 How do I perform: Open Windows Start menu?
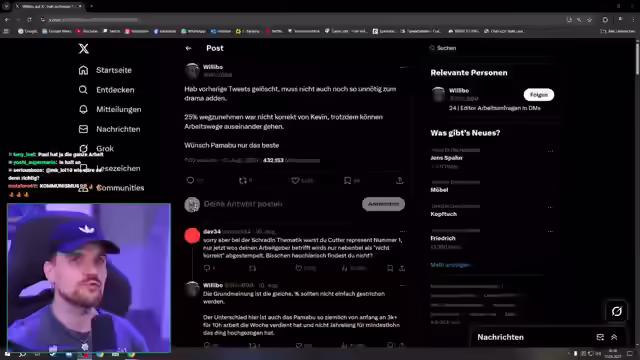pos(7,354)
